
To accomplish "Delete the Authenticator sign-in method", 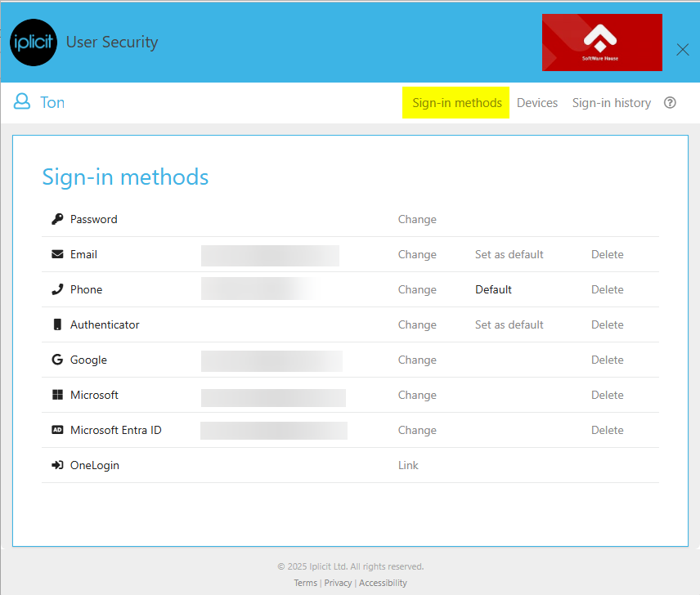I will [607, 324].
